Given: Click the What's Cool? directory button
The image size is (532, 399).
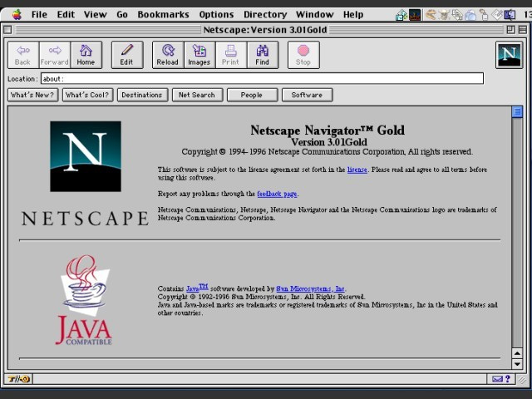Looking at the screenshot, I should [x=87, y=95].
